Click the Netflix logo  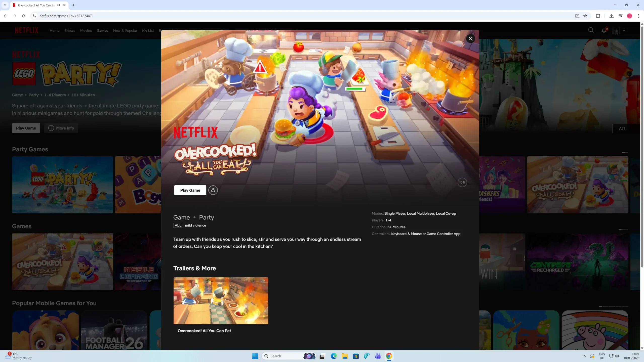click(x=26, y=30)
